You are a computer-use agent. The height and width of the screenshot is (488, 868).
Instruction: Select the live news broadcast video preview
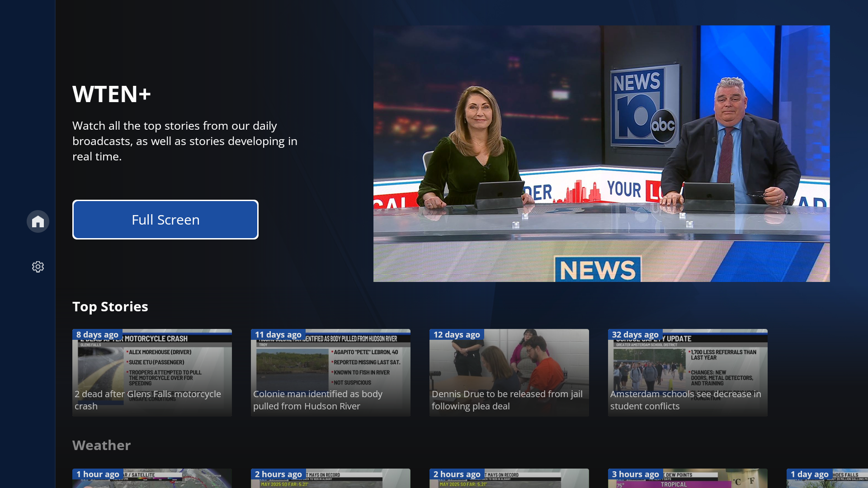tap(601, 154)
